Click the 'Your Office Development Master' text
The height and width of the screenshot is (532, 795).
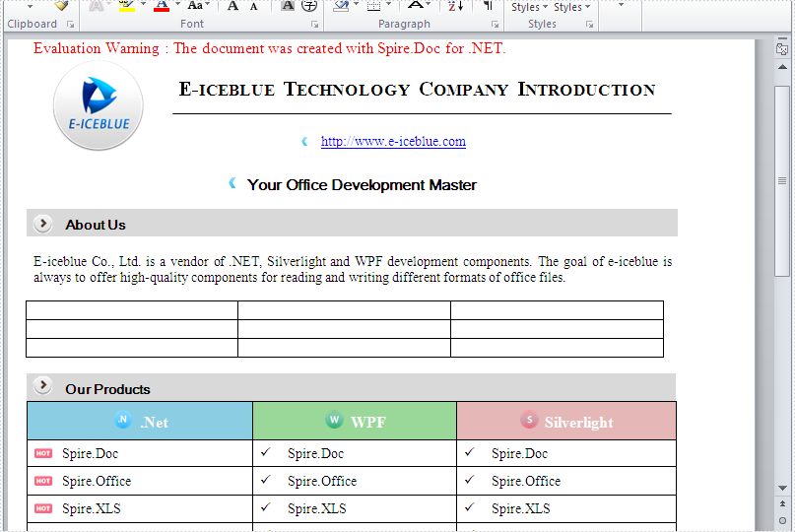click(x=362, y=185)
